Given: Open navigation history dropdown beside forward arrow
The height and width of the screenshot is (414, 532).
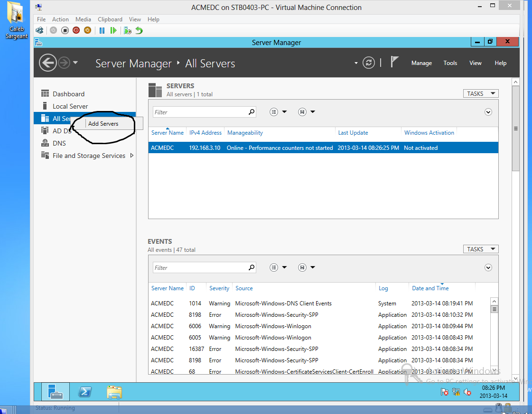Looking at the screenshot, I should click(75, 63).
